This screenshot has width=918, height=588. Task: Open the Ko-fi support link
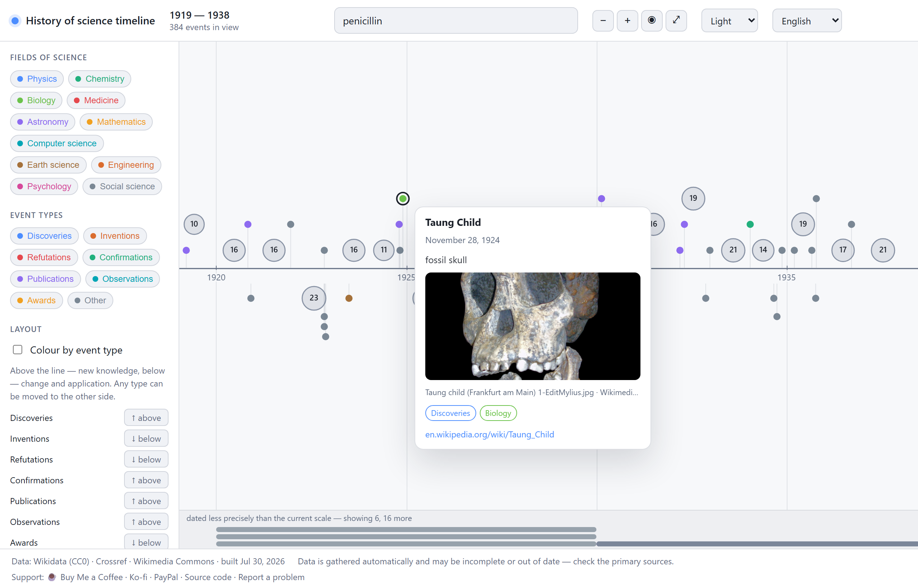click(138, 577)
